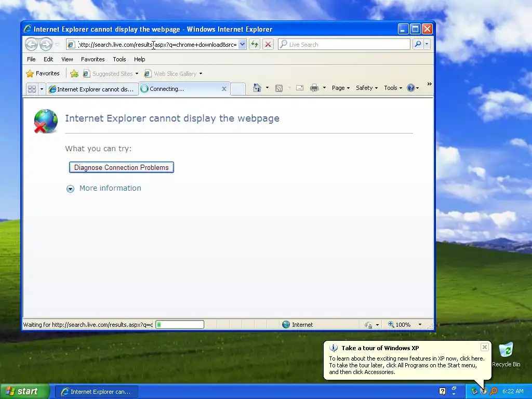532x399 pixels.
Task: Click the Quick Tabs grid icon
Action: (32, 89)
